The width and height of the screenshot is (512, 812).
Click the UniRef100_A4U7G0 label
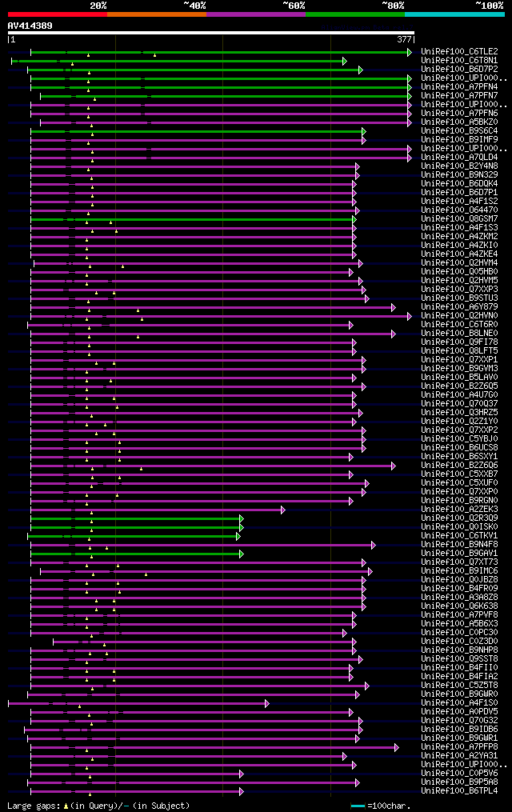click(459, 395)
